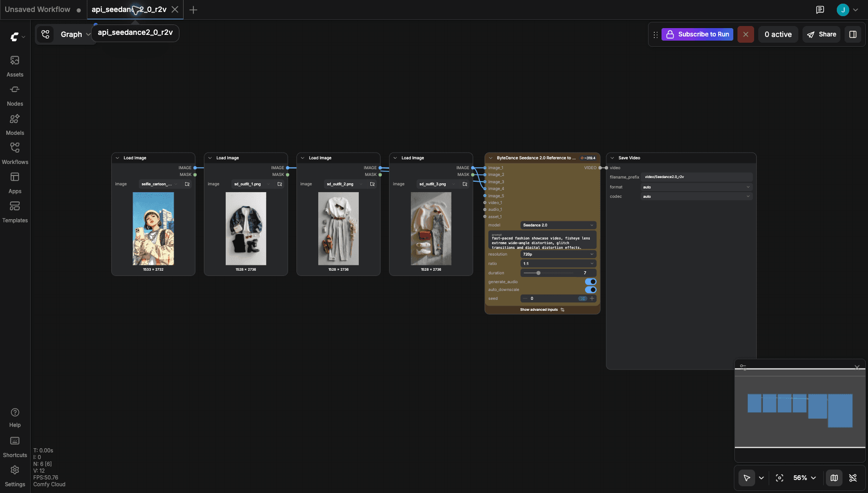The image size is (868, 493).
Task: Open the Templates panel
Action: (15, 212)
